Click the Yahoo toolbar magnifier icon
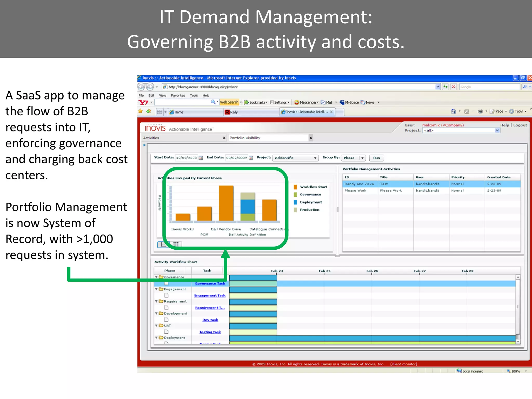The image size is (532, 399). 213,102
